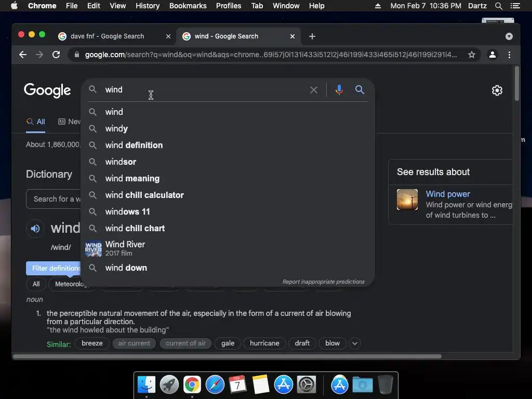Click 'Report inappropriate predictions' link

323,282
